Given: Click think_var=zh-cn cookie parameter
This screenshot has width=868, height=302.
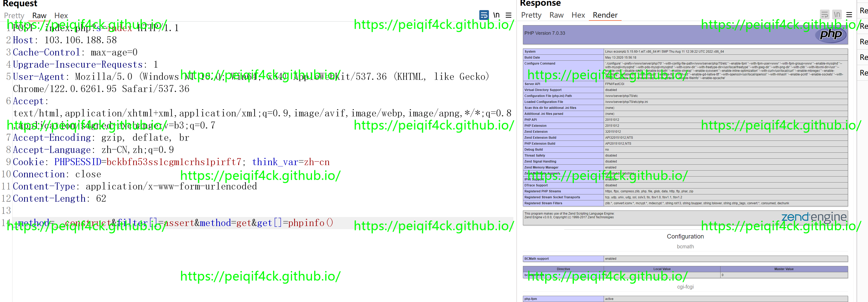Looking at the screenshot, I should tap(291, 162).
